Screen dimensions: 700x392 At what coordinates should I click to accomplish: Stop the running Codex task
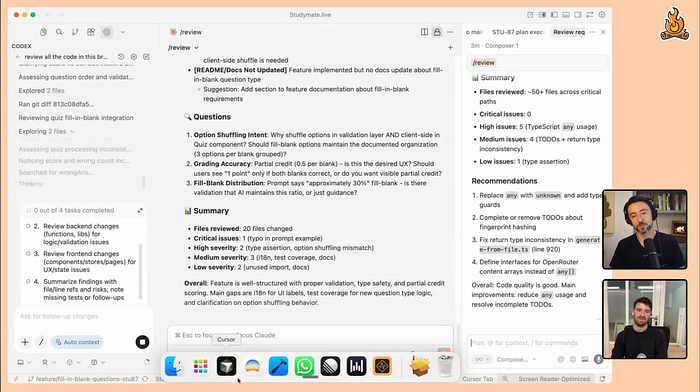142,342
